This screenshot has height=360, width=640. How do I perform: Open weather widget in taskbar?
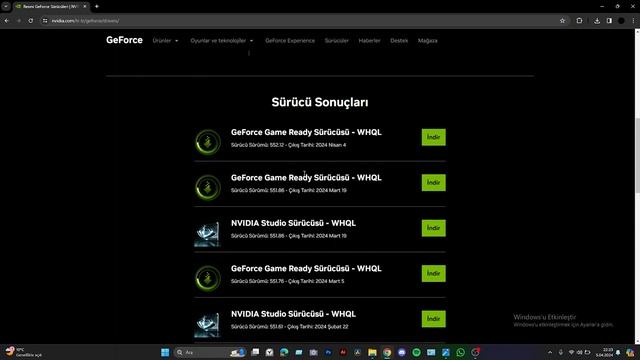pyautogui.click(x=24, y=352)
